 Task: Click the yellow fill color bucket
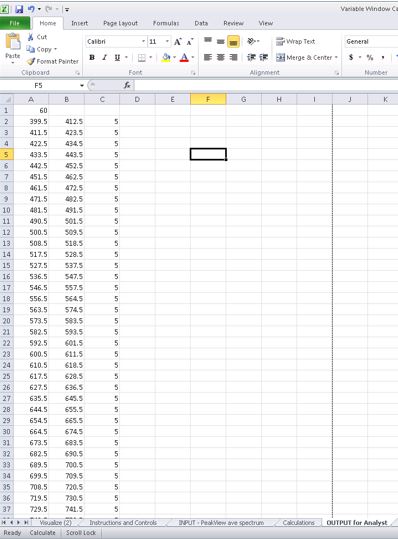(x=166, y=57)
